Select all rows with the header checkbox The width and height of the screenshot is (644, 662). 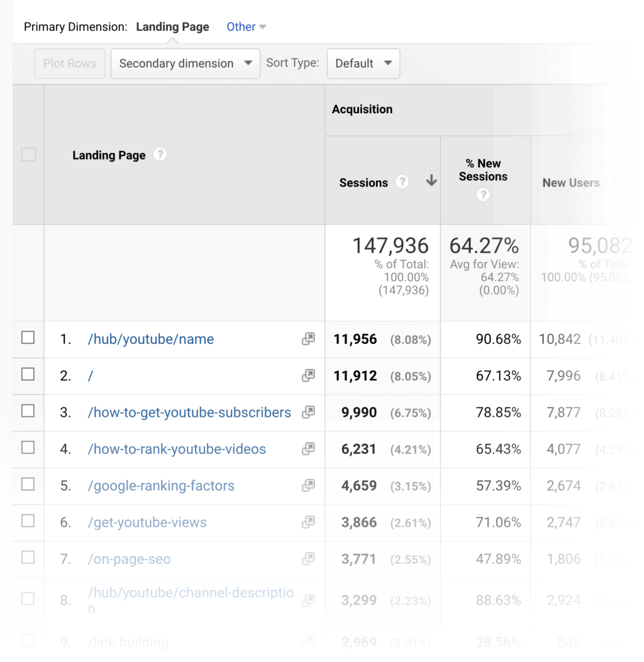tap(28, 154)
